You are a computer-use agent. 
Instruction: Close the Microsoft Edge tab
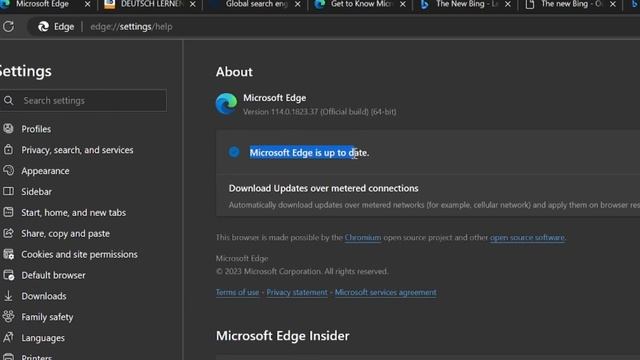87,4
